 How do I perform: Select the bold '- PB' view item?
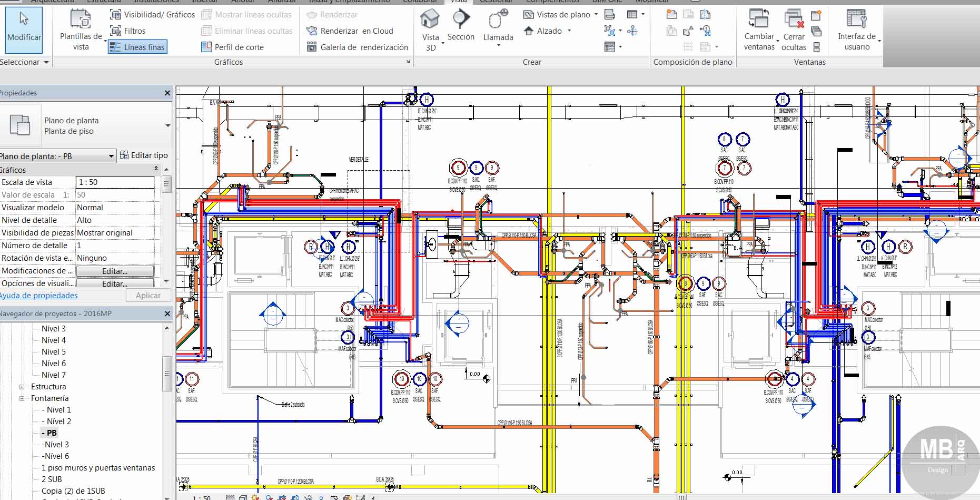tap(49, 433)
